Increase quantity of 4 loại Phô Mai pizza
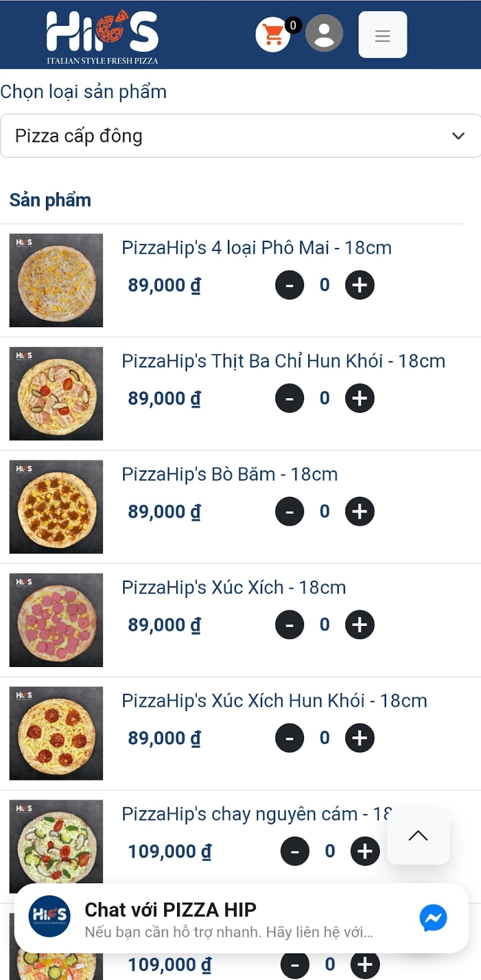The image size is (481, 980). (x=360, y=285)
